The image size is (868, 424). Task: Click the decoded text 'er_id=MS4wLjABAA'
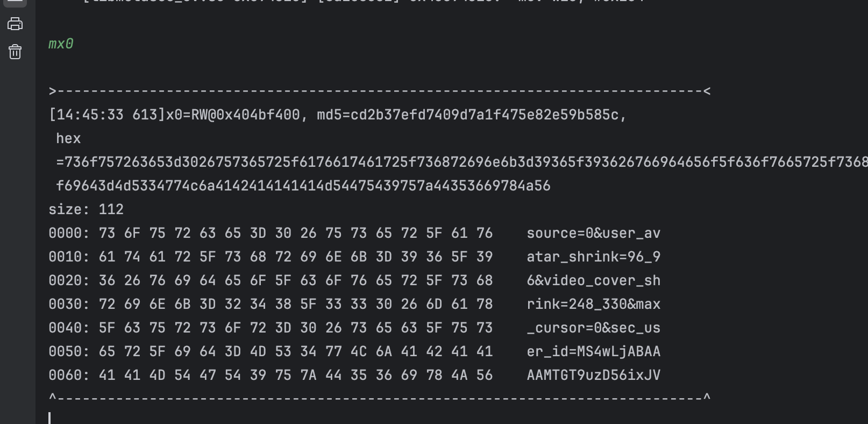(x=593, y=351)
